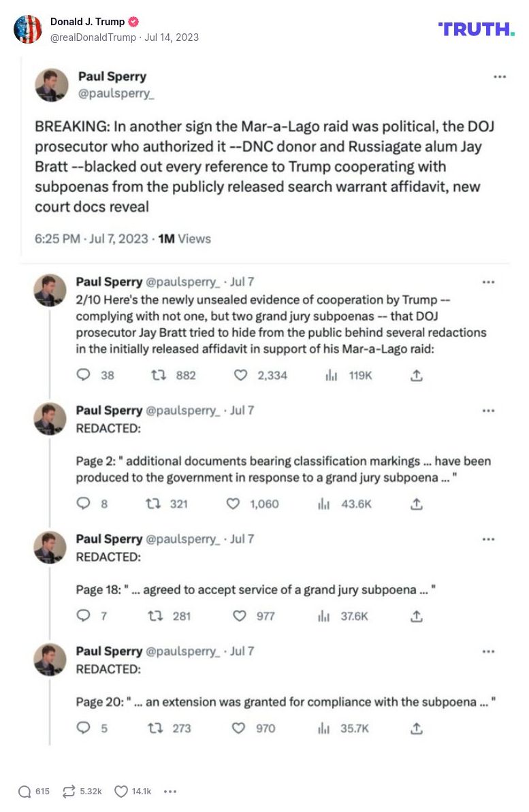Click the reply icon with 38 replies
This screenshot has height=812, width=529.
tap(84, 375)
